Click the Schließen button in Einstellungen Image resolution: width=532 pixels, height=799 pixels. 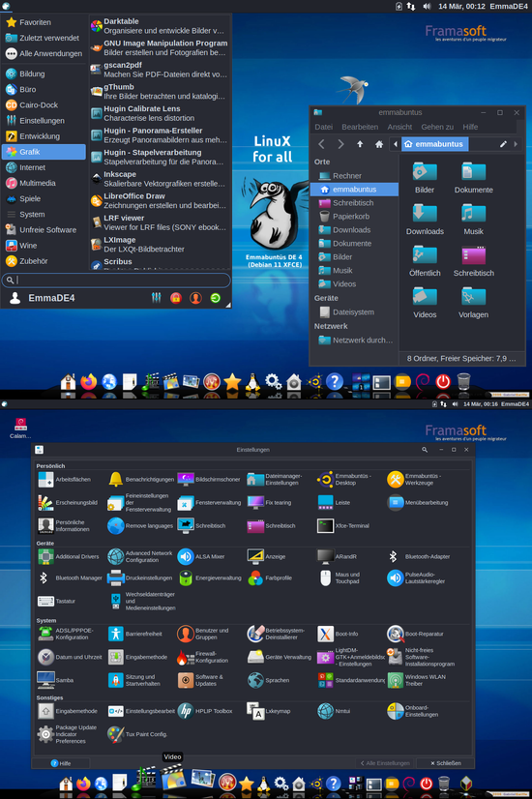click(445, 763)
